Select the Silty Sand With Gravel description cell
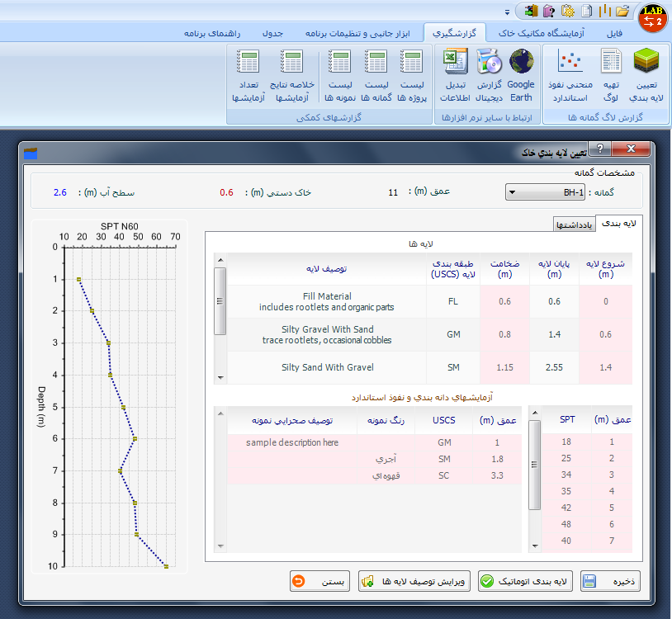Viewport: 672px width, 619px height. point(327,367)
